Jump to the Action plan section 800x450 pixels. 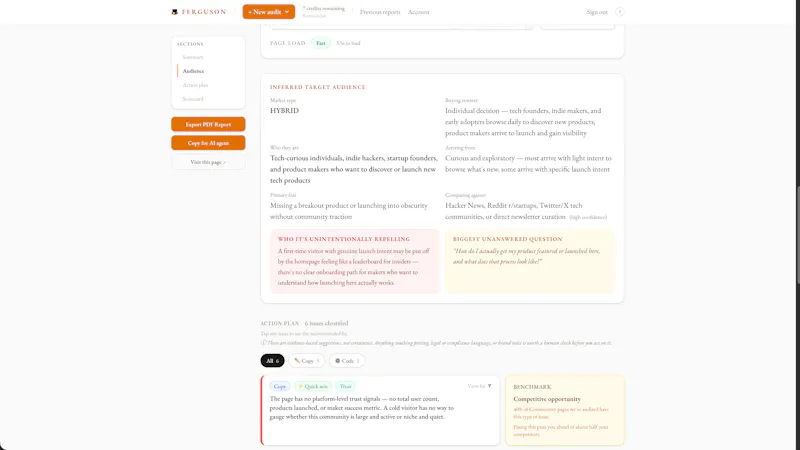[x=195, y=85]
